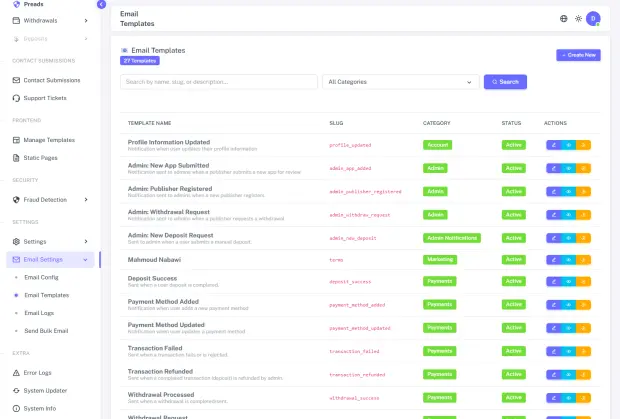Open Support Tickets in the sidebar
Viewport: 620px width, 419px height.
(x=50, y=98)
